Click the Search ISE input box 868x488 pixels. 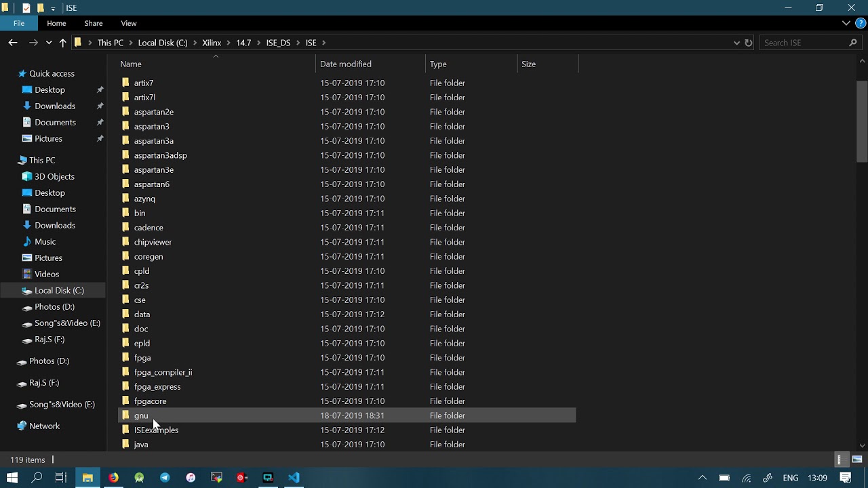(810, 43)
